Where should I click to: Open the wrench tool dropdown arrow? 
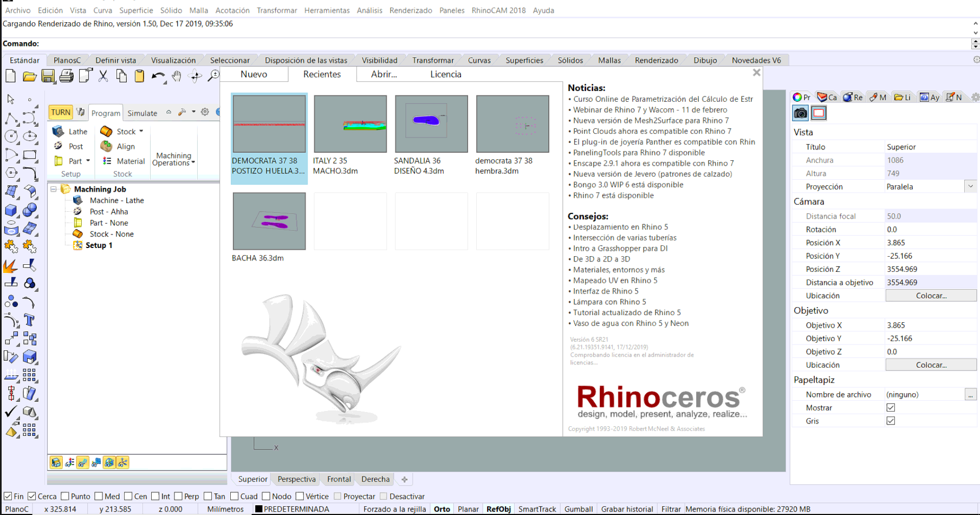[x=193, y=112]
